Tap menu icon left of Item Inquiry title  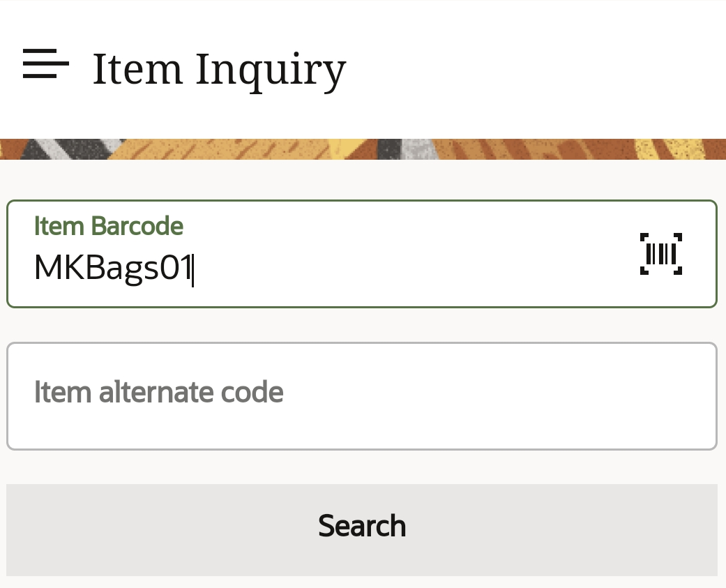pos(45,64)
